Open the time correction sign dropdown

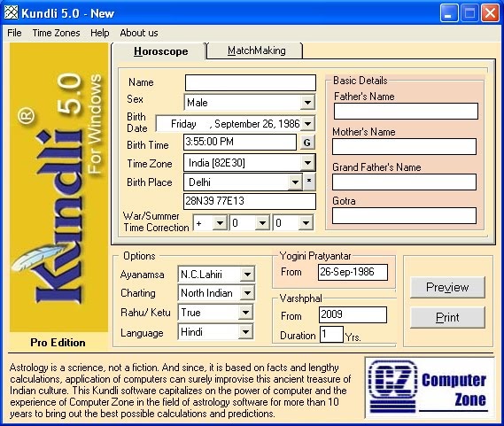coord(221,222)
